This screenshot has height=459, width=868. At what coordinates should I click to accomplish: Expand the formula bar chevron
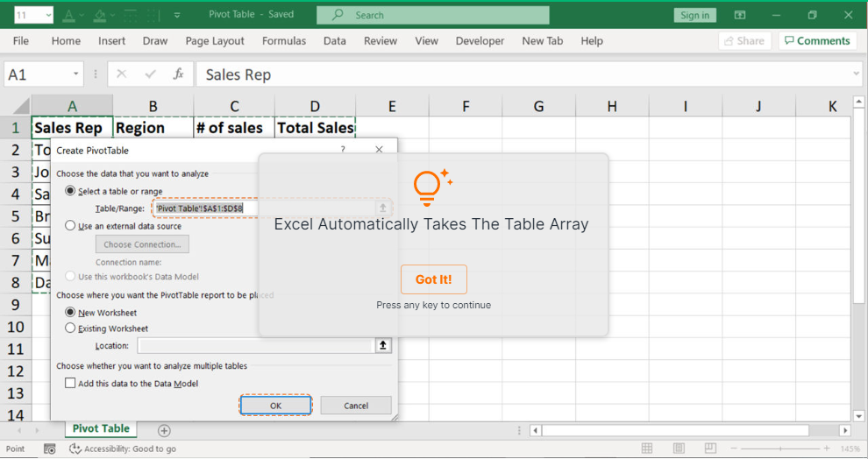856,74
